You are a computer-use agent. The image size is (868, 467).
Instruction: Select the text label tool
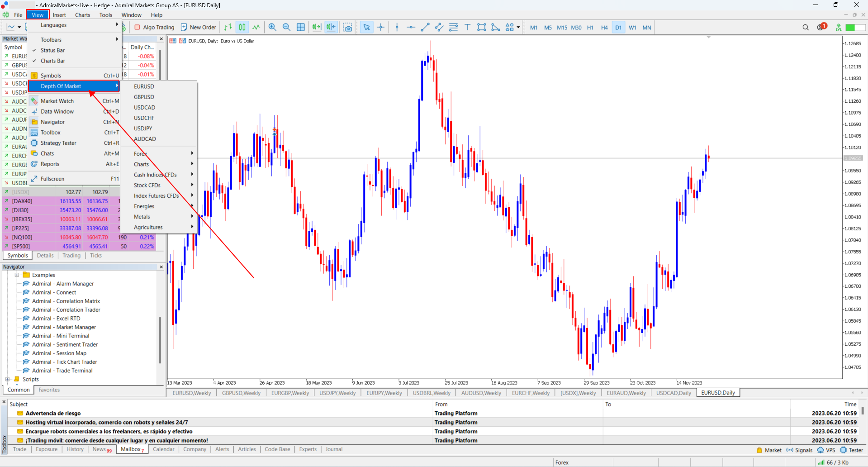point(467,27)
